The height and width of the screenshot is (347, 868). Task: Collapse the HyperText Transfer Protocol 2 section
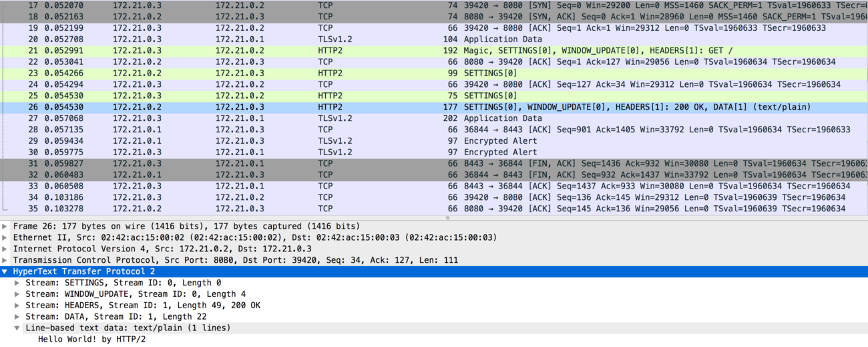point(5,271)
